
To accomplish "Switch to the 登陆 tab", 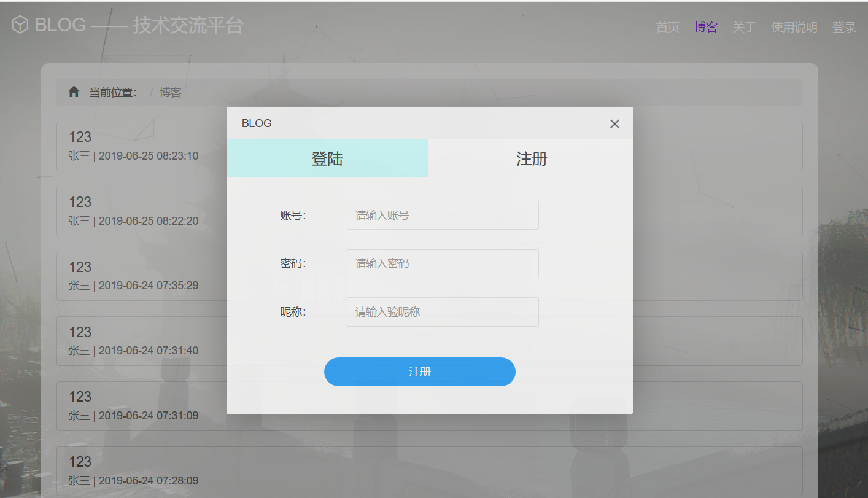I will point(327,158).
